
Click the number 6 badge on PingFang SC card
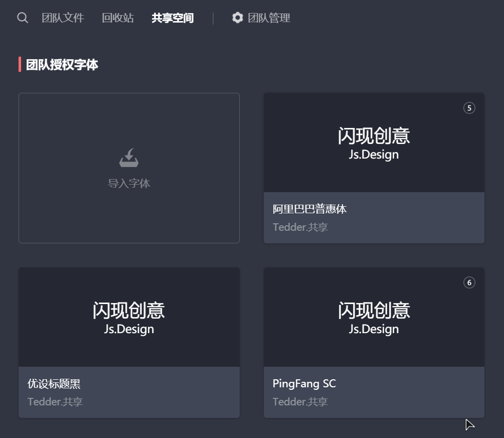469,282
